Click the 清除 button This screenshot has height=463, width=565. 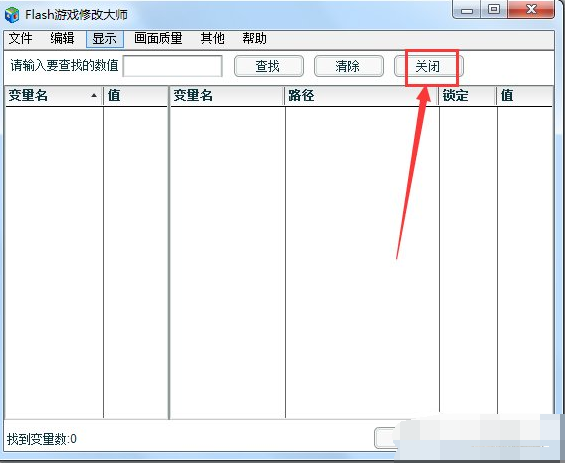coord(349,66)
